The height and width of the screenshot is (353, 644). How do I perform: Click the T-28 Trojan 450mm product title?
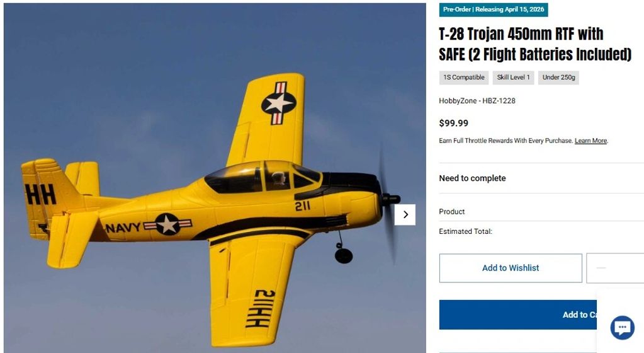click(534, 44)
